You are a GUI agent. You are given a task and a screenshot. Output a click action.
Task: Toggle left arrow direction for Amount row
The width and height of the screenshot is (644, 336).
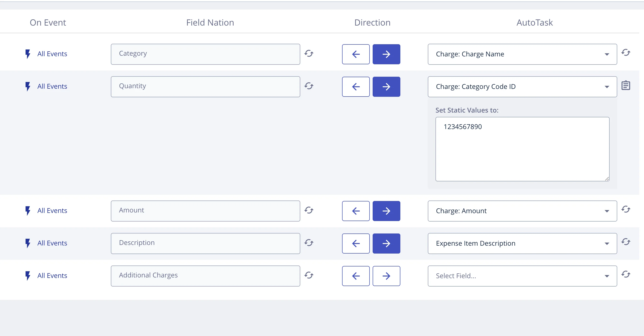(356, 211)
